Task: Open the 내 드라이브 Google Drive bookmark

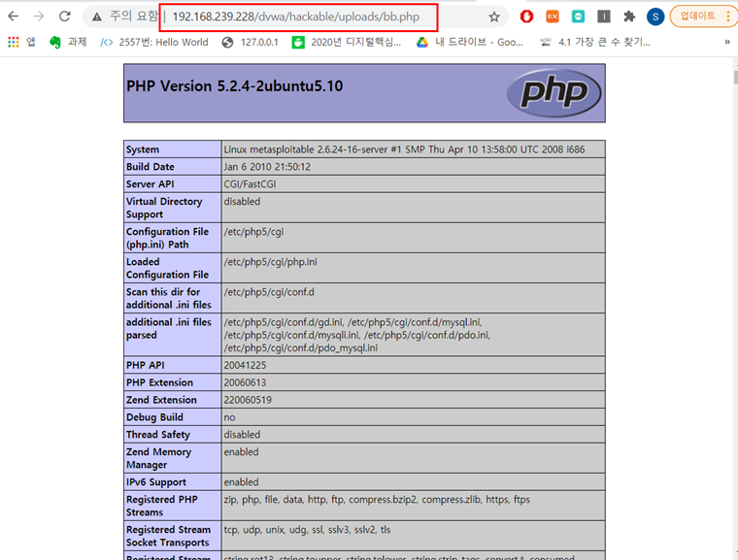Action: 470,43
